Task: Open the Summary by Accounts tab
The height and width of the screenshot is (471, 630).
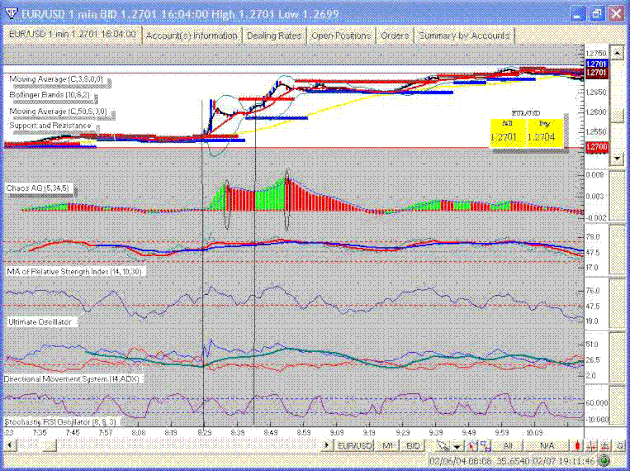Action: click(463, 35)
